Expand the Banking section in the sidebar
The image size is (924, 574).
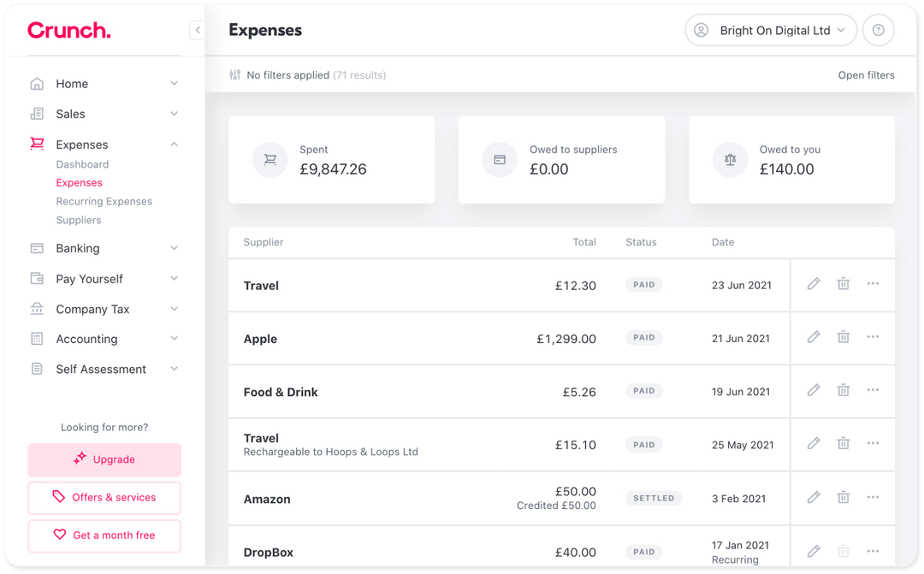(x=174, y=248)
